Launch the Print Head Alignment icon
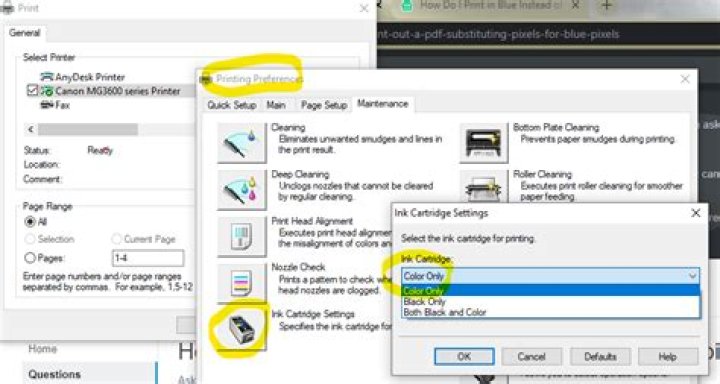This screenshot has height=384, width=720. [242, 237]
